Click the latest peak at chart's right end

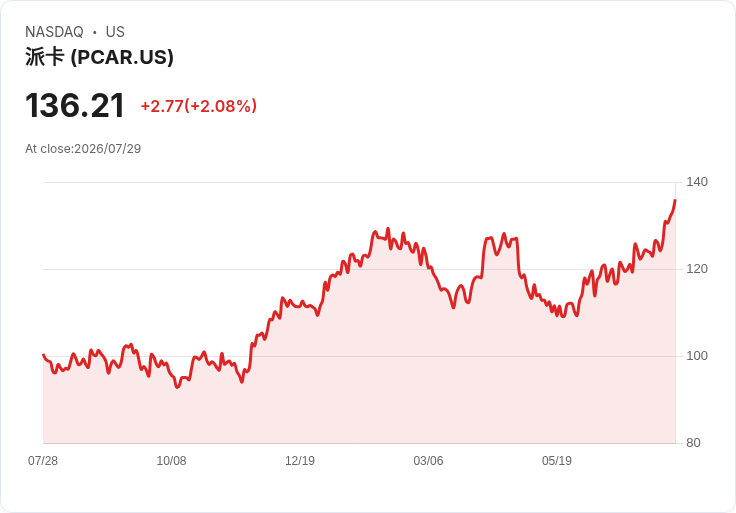click(675, 200)
